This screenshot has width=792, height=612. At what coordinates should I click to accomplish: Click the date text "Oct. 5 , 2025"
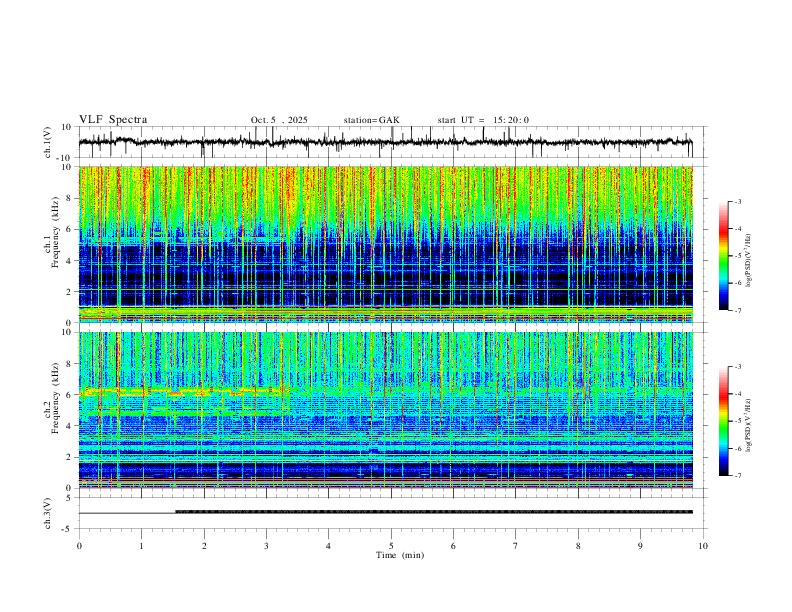[x=279, y=120]
